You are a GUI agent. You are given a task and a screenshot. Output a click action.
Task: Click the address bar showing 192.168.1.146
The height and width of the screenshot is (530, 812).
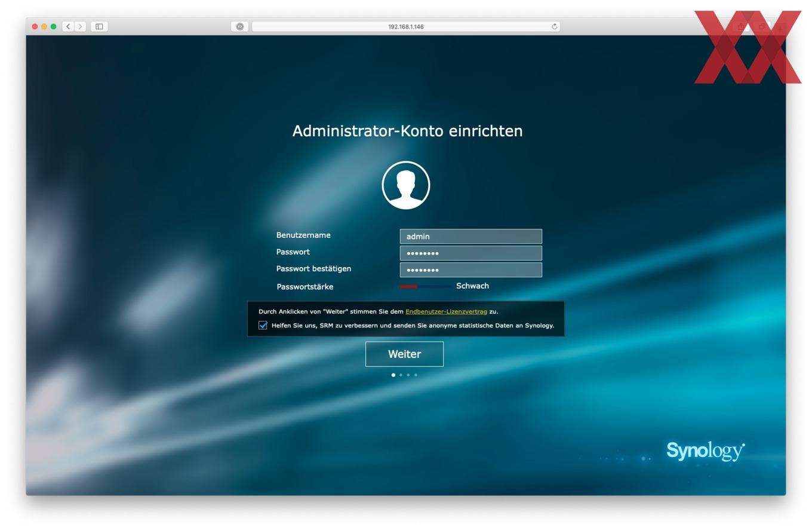point(405,26)
